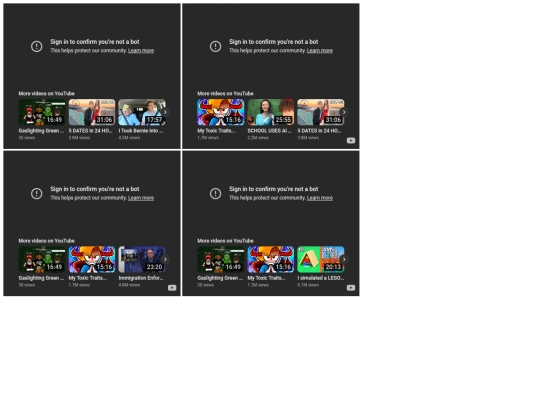This screenshot has width=540, height=405.
Task: Open 5 DATES thumbnail beside I Took Bernie
Action: click(x=92, y=112)
